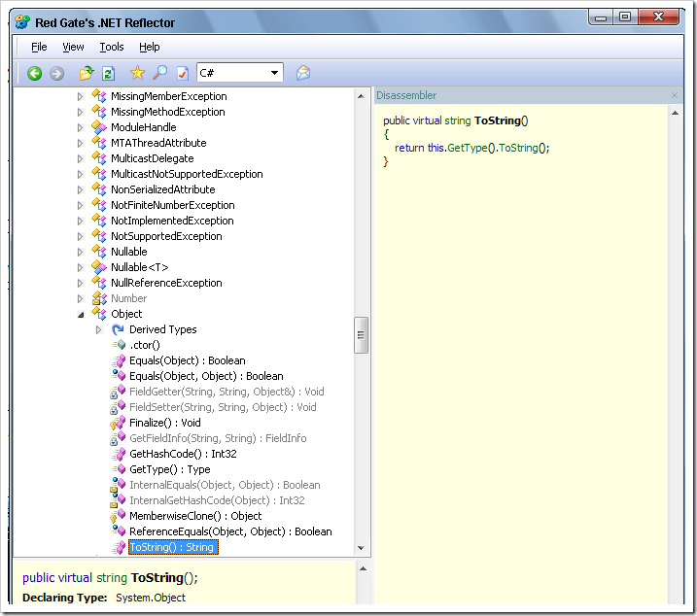Viewport: 697px width, 616px height.
Task: Expand the Nullable<T> node
Action: (80, 267)
